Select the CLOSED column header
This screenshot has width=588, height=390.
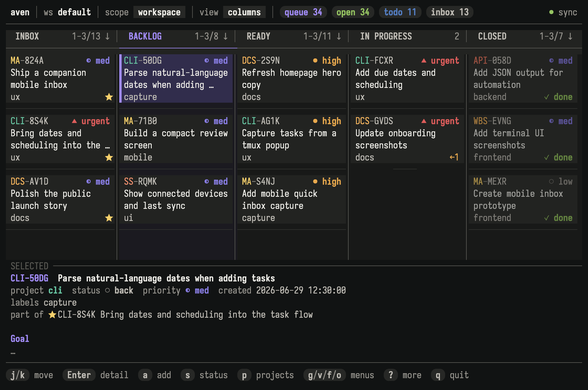(x=492, y=36)
